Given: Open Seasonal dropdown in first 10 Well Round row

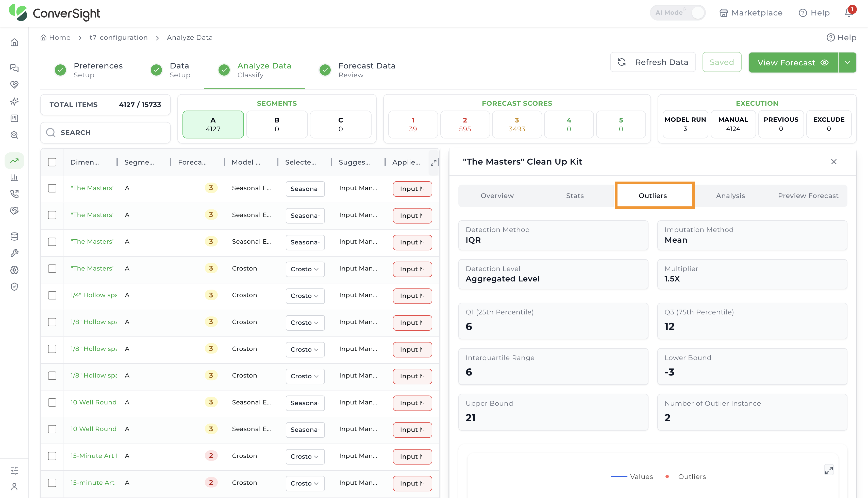Looking at the screenshot, I should point(305,403).
